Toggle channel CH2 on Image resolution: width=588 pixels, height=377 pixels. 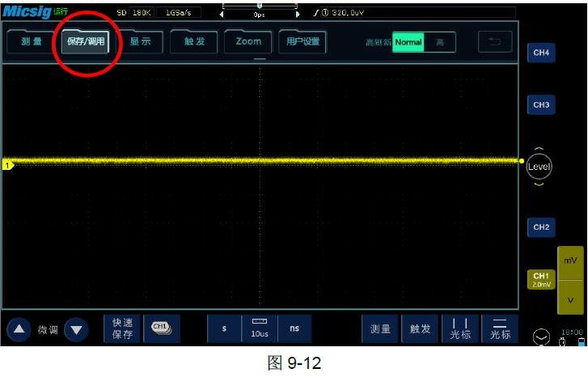[540, 227]
